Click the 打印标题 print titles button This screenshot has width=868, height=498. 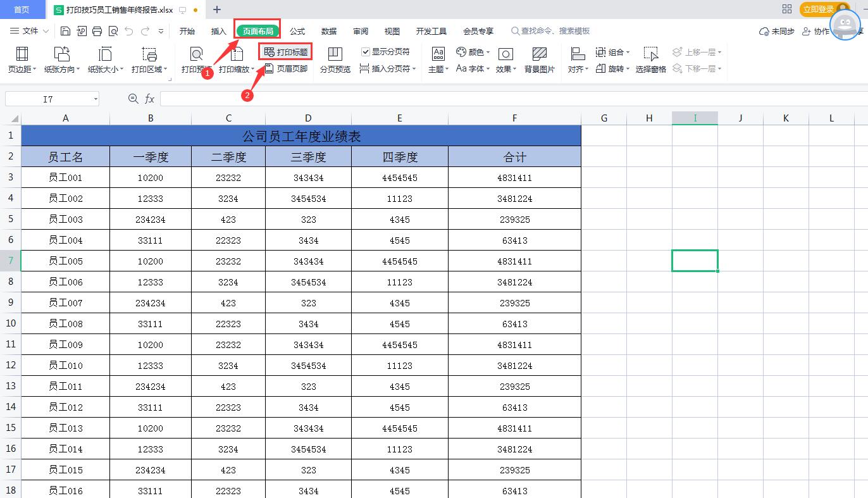pyautogui.click(x=286, y=52)
